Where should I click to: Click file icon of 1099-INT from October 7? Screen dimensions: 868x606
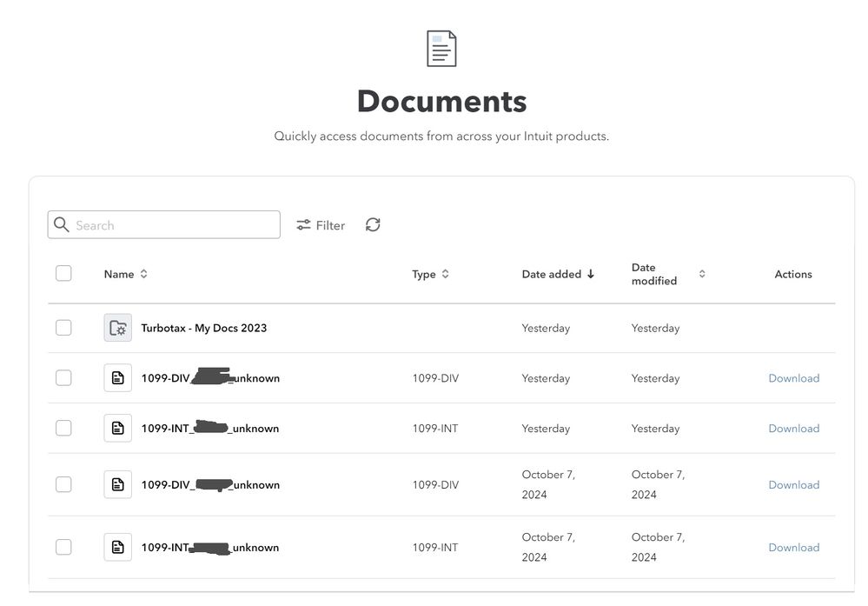(118, 547)
